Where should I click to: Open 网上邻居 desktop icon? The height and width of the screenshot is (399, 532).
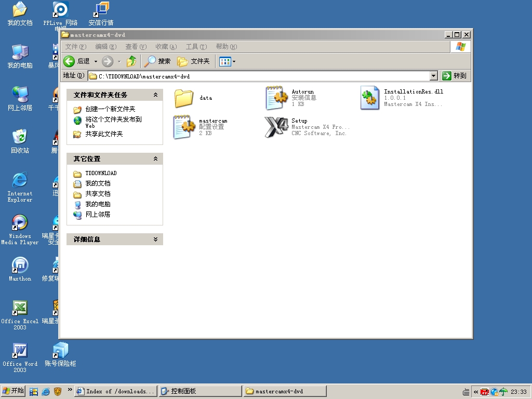(x=20, y=99)
